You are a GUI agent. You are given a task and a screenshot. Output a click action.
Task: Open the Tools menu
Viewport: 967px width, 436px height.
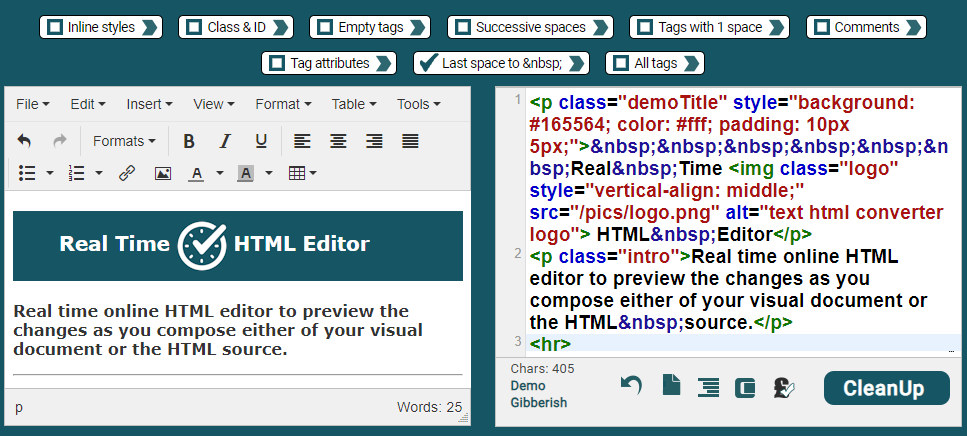[x=418, y=104]
